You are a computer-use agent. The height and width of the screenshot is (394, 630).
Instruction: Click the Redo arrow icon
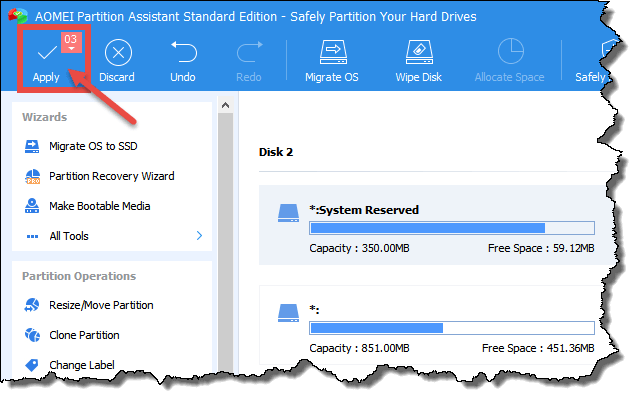point(249,52)
